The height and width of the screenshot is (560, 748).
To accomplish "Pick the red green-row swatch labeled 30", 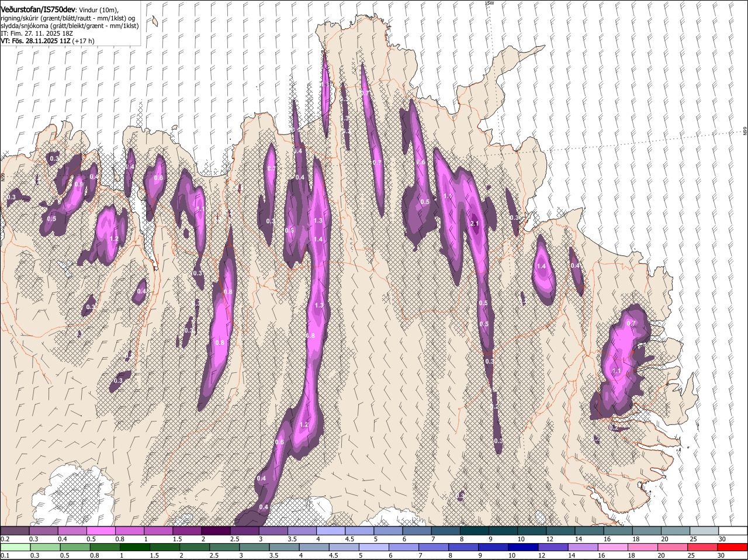I will (x=732, y=548).
